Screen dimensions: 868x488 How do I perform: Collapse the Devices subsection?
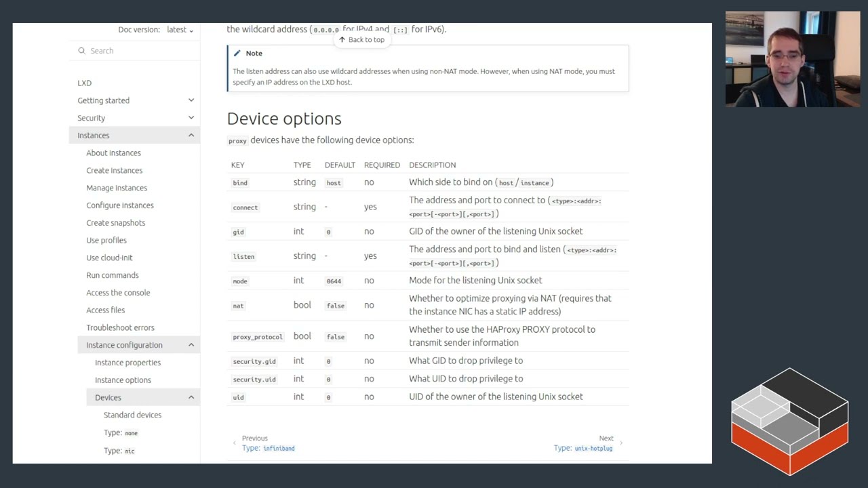tap(191, 397)
